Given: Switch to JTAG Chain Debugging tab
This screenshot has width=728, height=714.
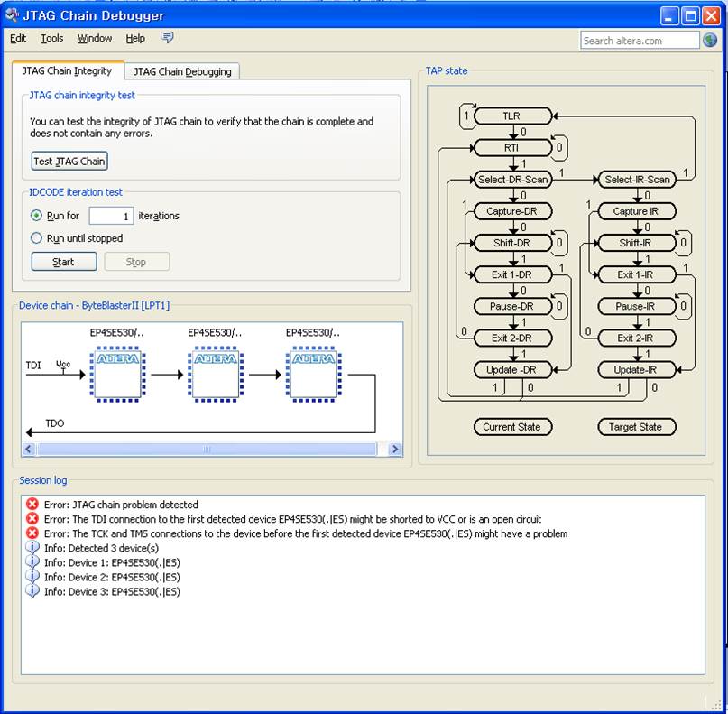Looking at the screenshot, I should coord(182,71).
